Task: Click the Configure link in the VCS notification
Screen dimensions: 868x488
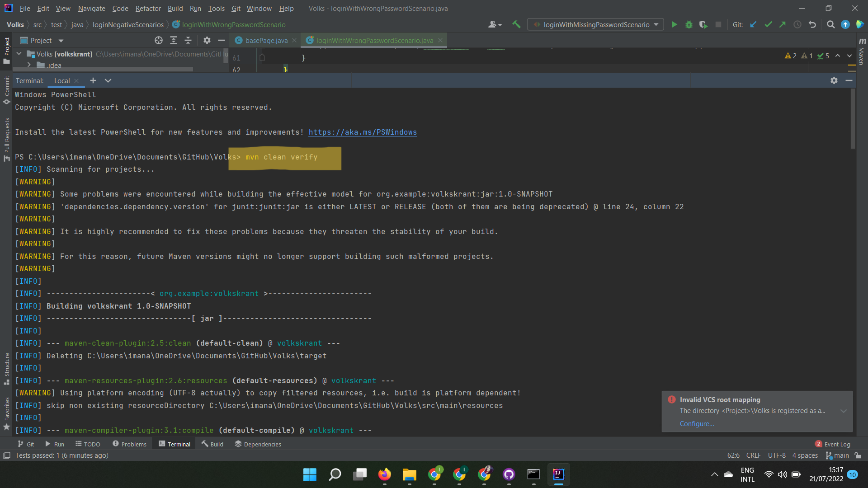Action: 696,423
